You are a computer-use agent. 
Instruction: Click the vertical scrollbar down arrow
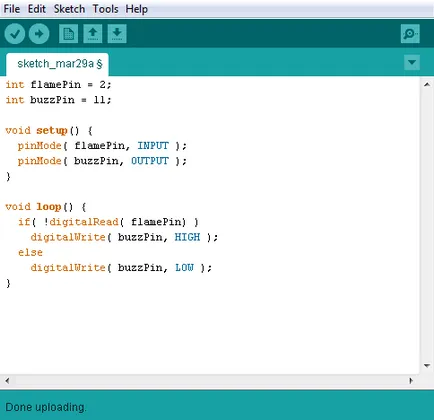pyautogui.click(x=427, y=366)
